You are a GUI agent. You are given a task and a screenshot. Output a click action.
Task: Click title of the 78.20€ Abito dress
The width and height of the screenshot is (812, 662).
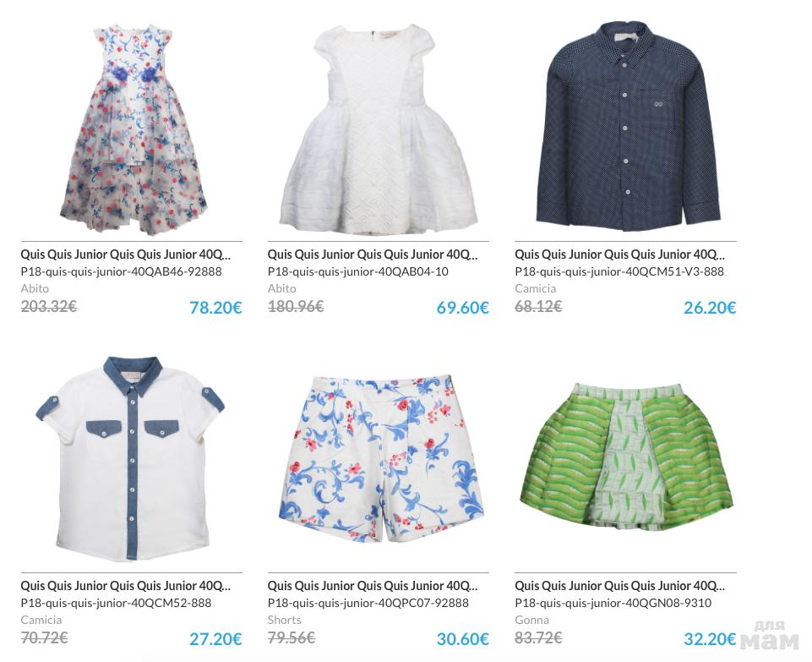(126, 254)
